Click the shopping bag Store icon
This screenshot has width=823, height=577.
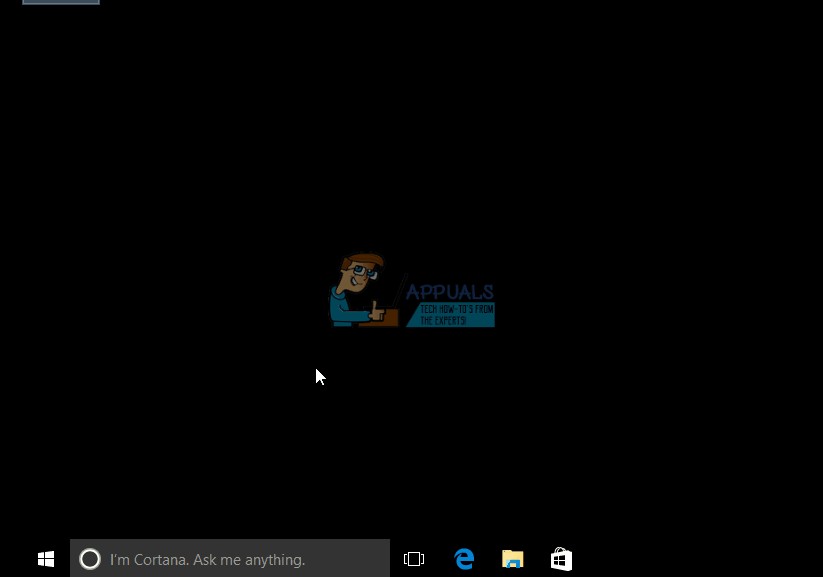[x=560, y=559]
